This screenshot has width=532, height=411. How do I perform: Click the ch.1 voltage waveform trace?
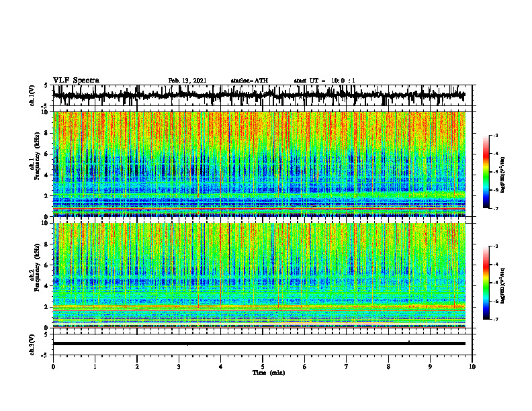pos(259,95)
